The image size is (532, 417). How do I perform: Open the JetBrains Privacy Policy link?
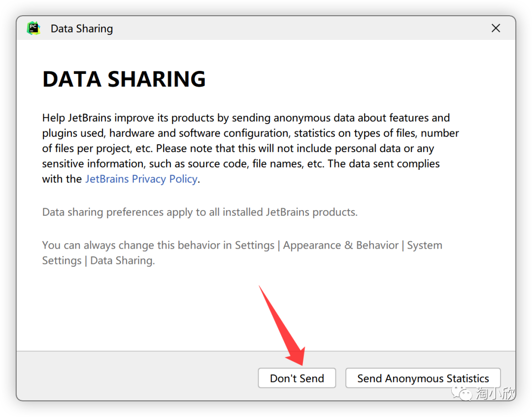point(141,179)
